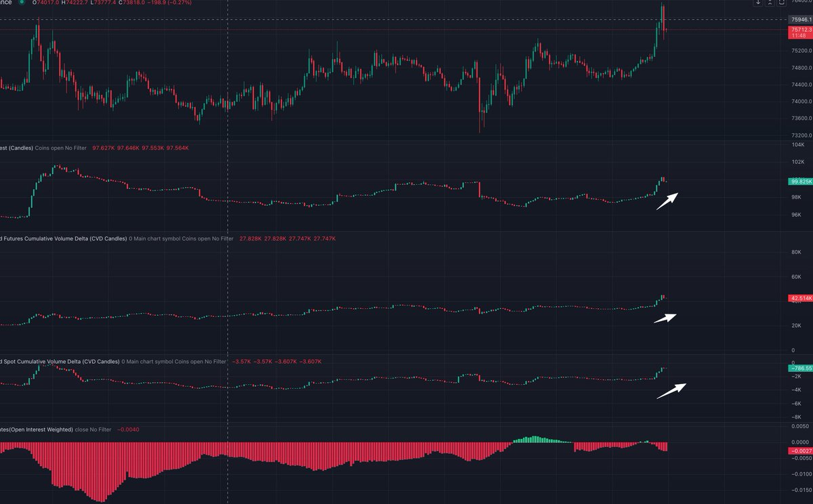Click the -0.0040 funding rate value text
813x504 pixels.
128,429
